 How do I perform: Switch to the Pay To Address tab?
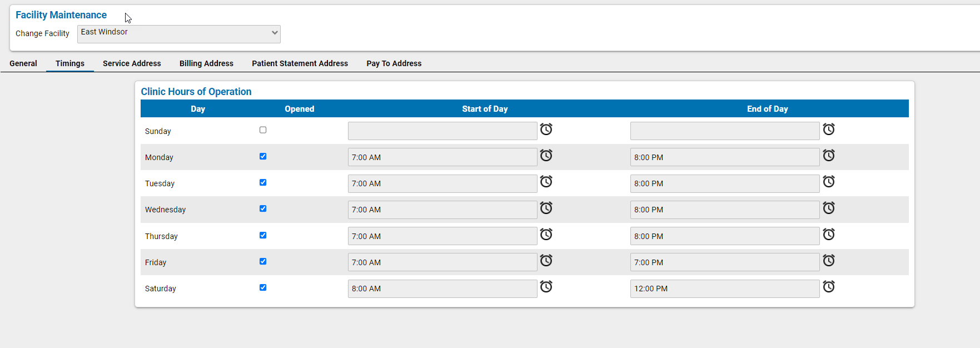click(x=394, y=63)
